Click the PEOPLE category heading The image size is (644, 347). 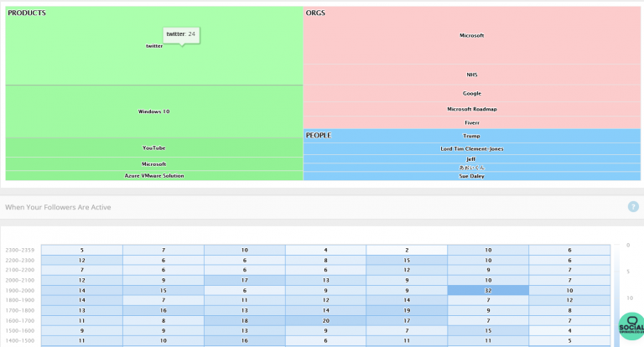[x=319, y=135]
